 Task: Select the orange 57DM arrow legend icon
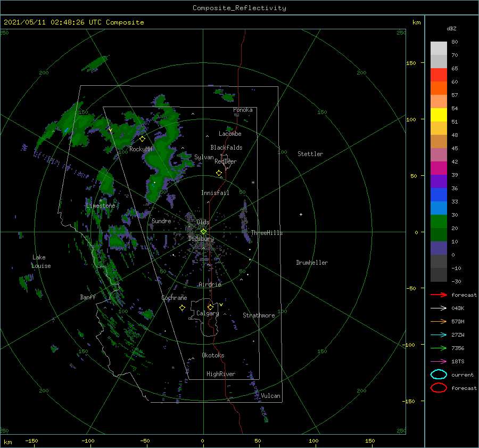439,321
